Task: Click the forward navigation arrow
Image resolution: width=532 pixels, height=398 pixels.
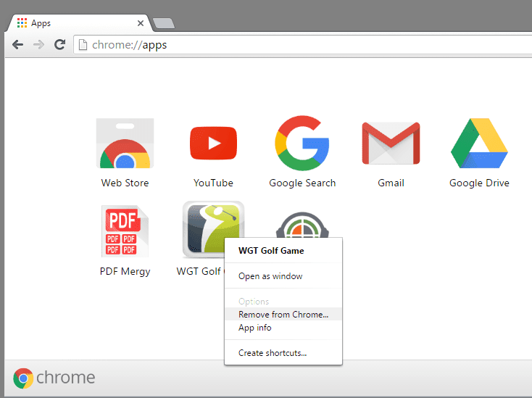Action: [x=38, y=44]
